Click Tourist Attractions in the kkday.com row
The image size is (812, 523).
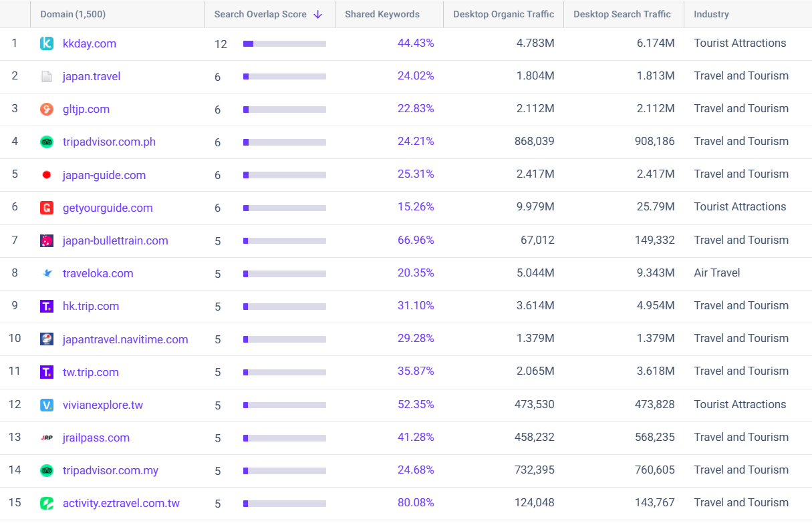740,43
